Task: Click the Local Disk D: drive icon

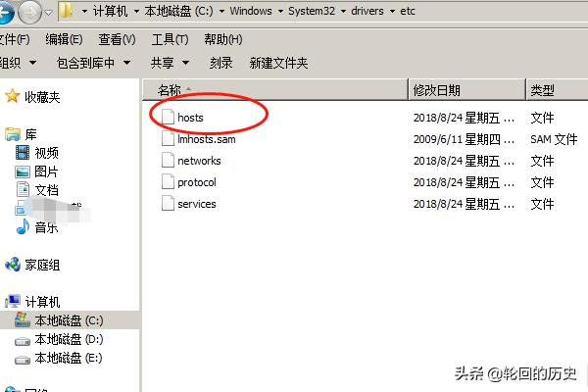Action: (23, 341)
